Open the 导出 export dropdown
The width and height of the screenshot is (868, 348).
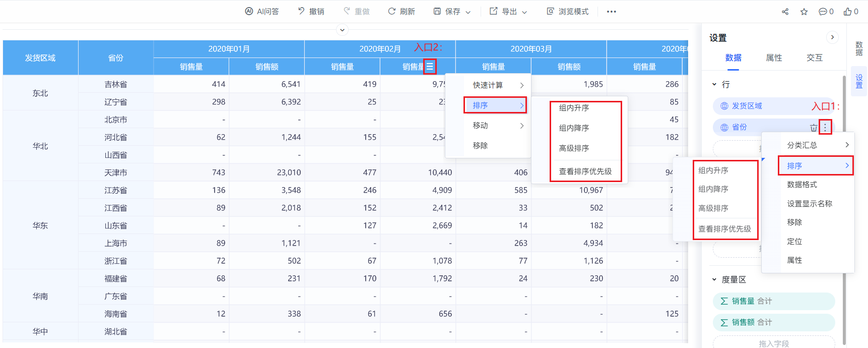pyautogui.click(x=508, y=11)
